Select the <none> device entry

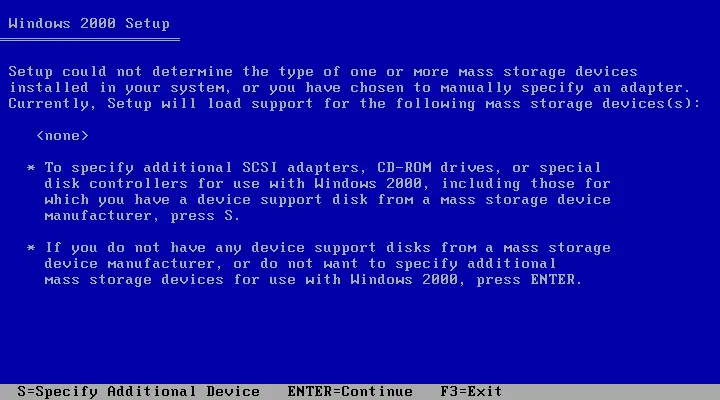click(62, 136)
